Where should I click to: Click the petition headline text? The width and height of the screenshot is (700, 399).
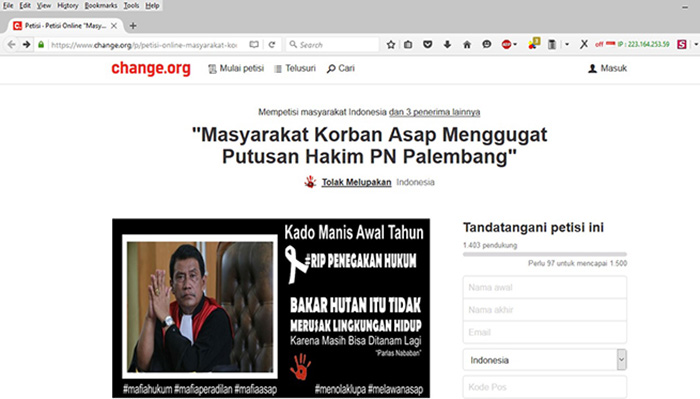click(369, 145)
